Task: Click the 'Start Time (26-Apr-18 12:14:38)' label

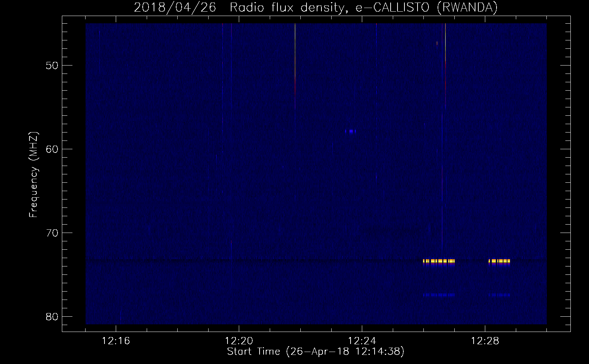Action: (316, 352)
